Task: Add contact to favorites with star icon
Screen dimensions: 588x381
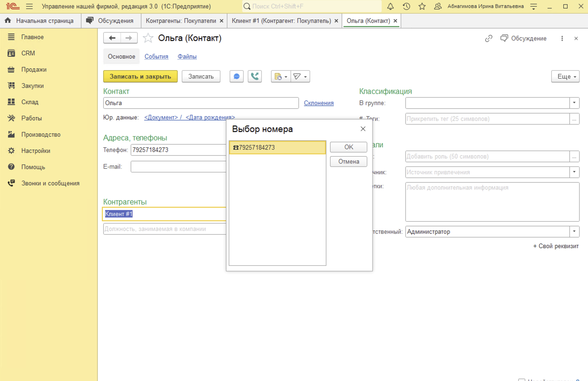Action: [x=148, y=39]
